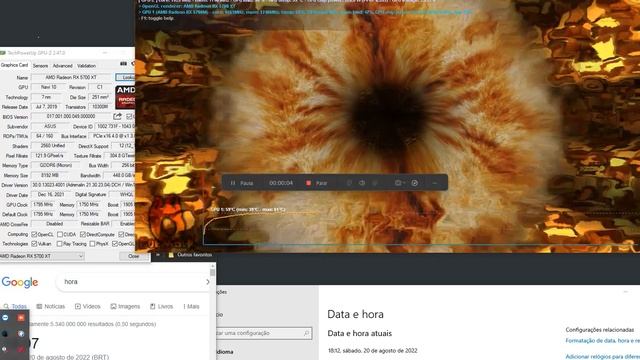The image size is (640, 360).
Task: Click the GPU Name field AMD Radeon RX 5700 XT
Action: tap(71, 77)
